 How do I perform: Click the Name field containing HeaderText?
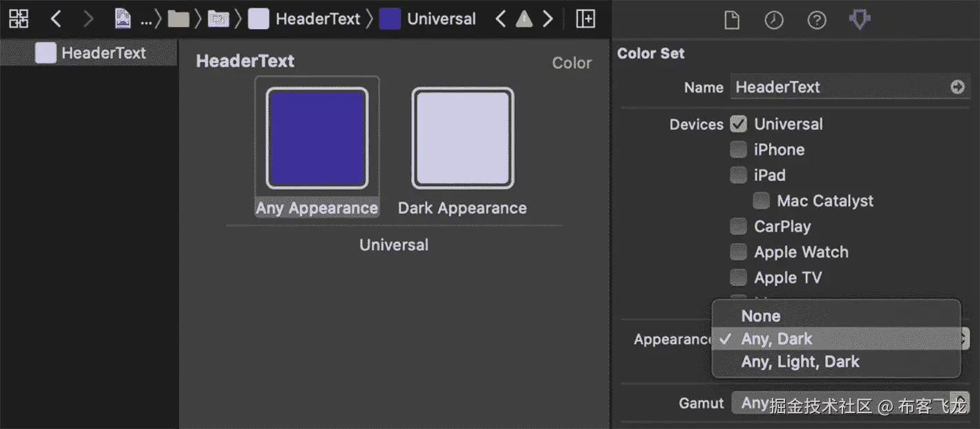(x=840, y=87)
